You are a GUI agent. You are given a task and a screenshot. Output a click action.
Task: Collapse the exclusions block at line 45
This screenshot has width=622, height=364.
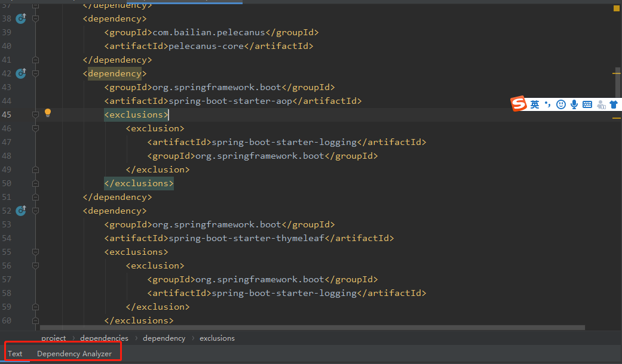tap(35, 115)
